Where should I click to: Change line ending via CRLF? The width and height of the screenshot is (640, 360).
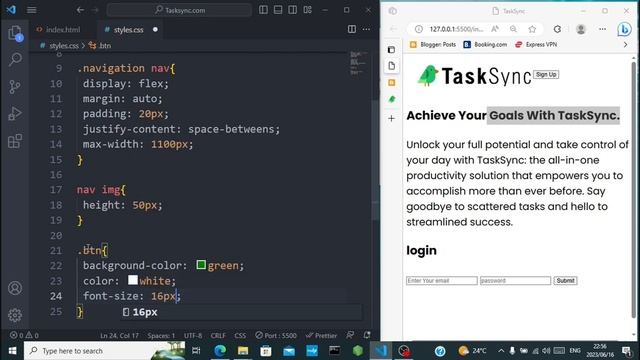218,336
